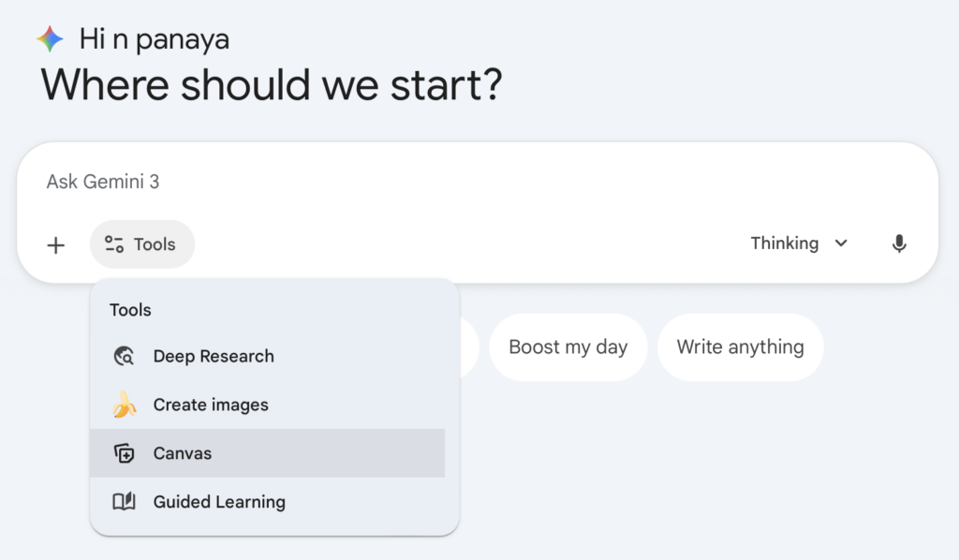Select the Deep Research magnifier icon
This screenshot has width=959, height=560.
point(125,356)
